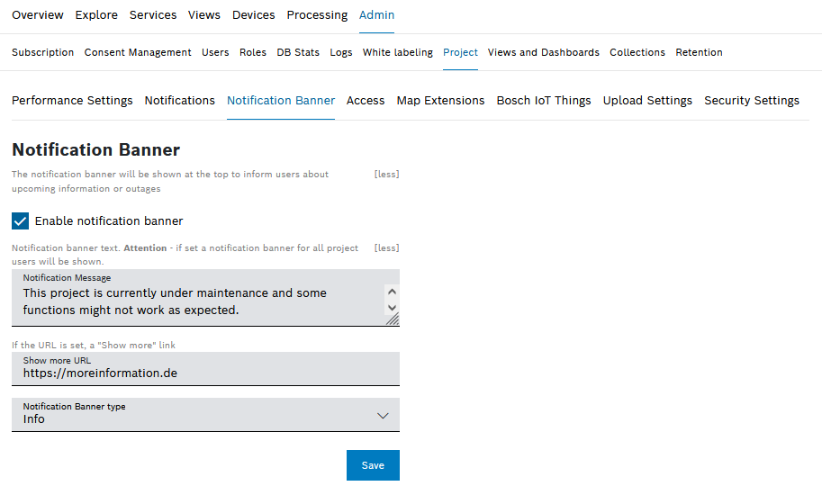Collapse banner description with first [less] link

point(386,175)
